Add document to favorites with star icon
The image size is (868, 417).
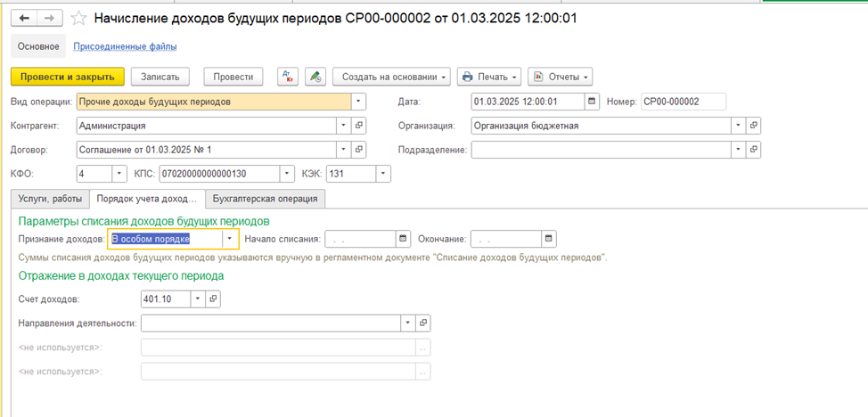pos(79,19)
